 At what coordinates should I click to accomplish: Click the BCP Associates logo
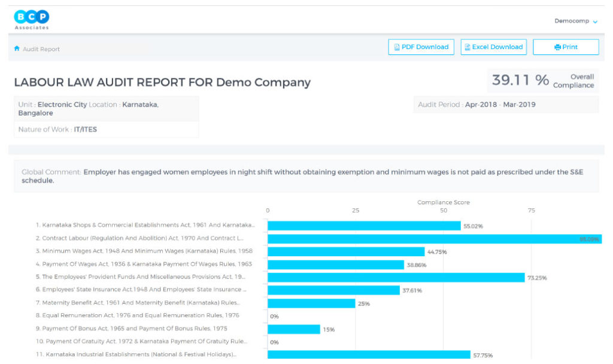pyautogui.click(x=32, y=20)
